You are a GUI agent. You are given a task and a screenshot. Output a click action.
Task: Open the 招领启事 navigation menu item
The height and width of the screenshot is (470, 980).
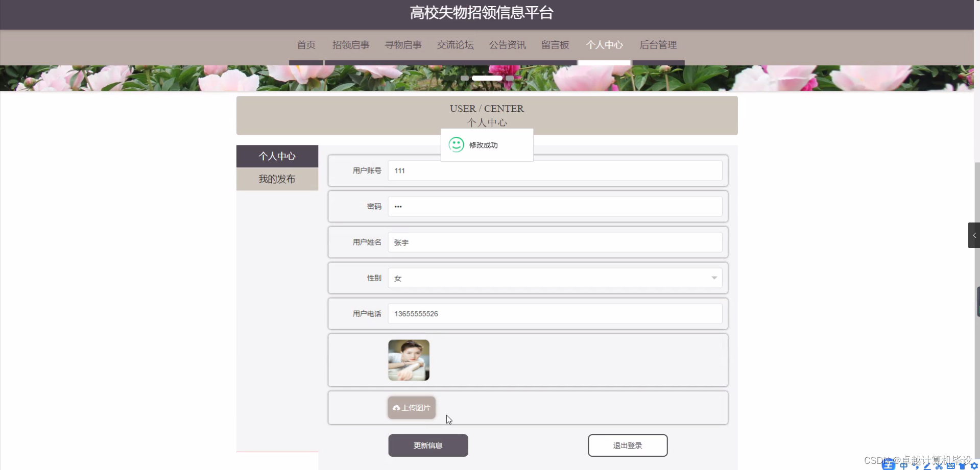(350, 45)
